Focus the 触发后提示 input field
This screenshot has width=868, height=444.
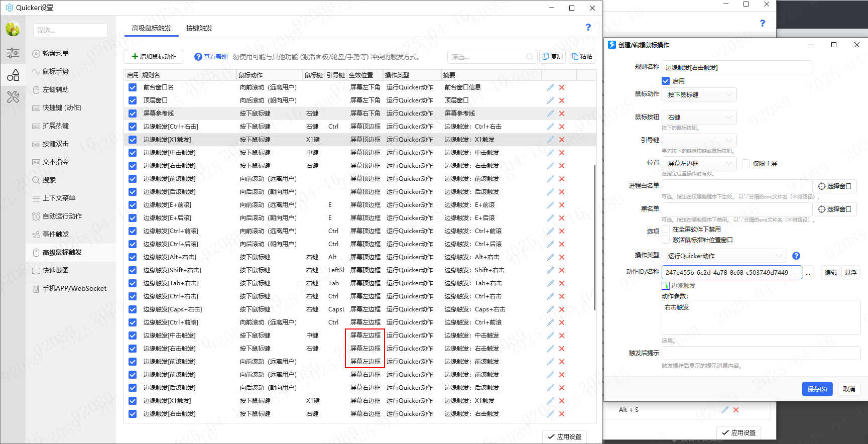(x=761, y=353)
